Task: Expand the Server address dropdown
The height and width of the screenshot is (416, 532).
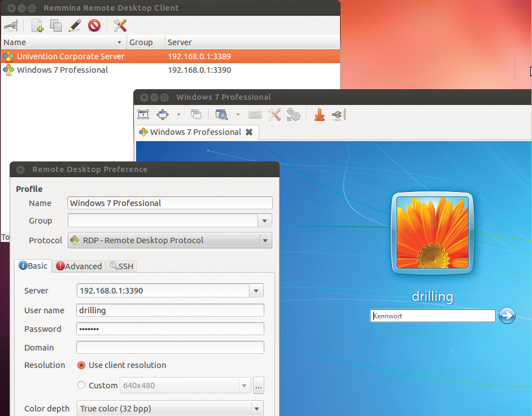Action: 256,290
